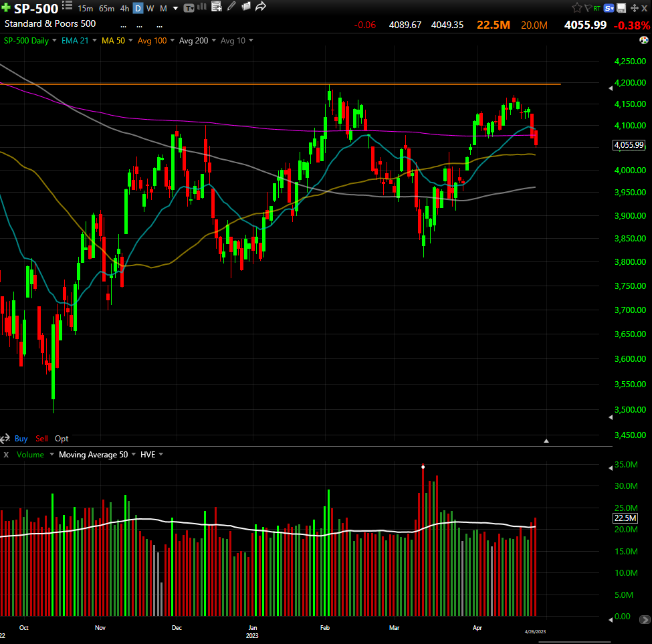Screen dimensions: 652x644
Task: Toggle the flag marker icon
Action: click(x=588, y=8)
